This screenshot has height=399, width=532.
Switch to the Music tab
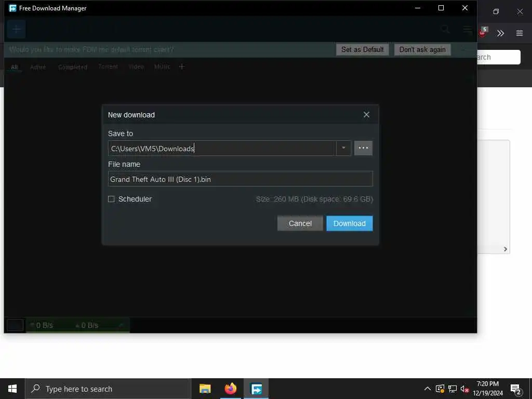(x=162, y=66)
